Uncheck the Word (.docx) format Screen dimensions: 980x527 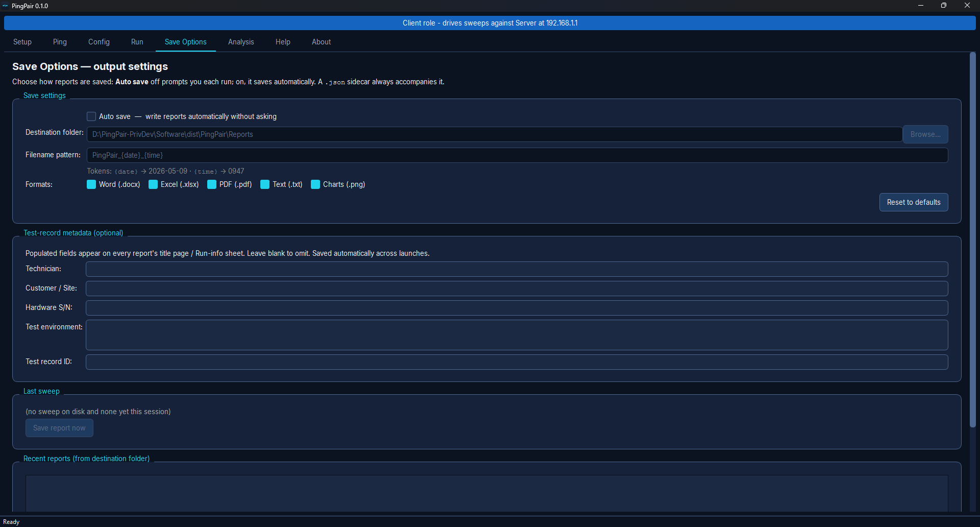coord(91,184)
